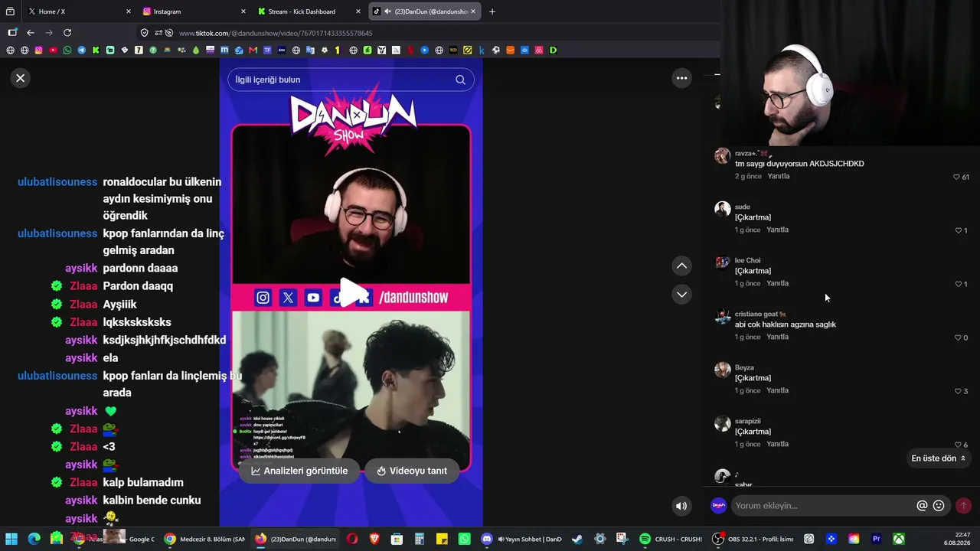Click the 'Yorum ekleyin...' comment box

pos(823,506)
